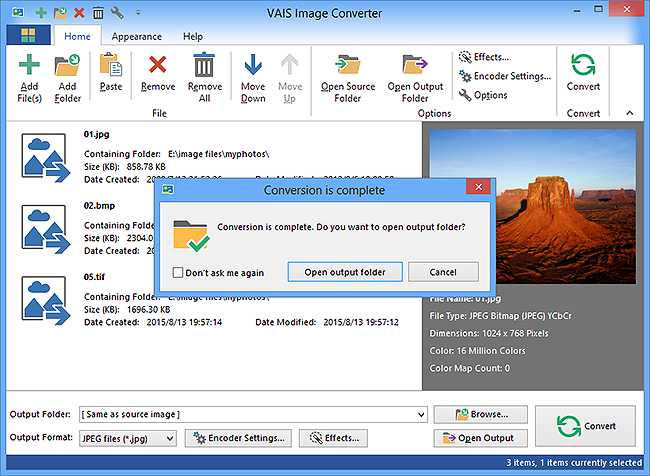The height and width of the screenshot is (476, 650).
Task: Click the Browse... button
Action: pyautogui.click(x=480, y=414)
